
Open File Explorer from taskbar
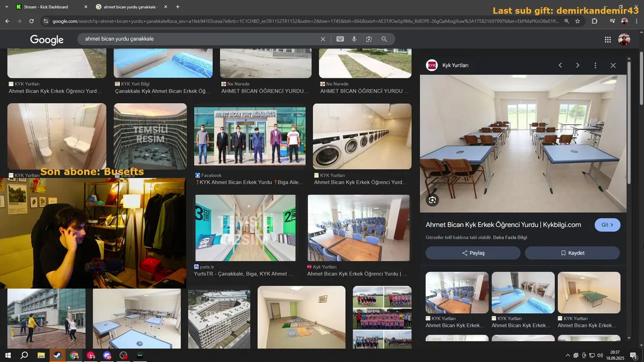[x=41, y=355]
